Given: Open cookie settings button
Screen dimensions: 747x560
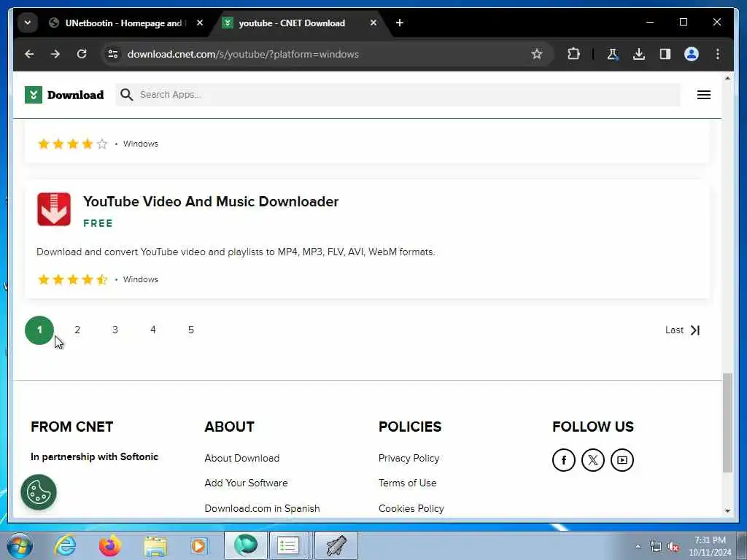Looking at the screenshot, I should pyautogui.click(x=39, y=492).
